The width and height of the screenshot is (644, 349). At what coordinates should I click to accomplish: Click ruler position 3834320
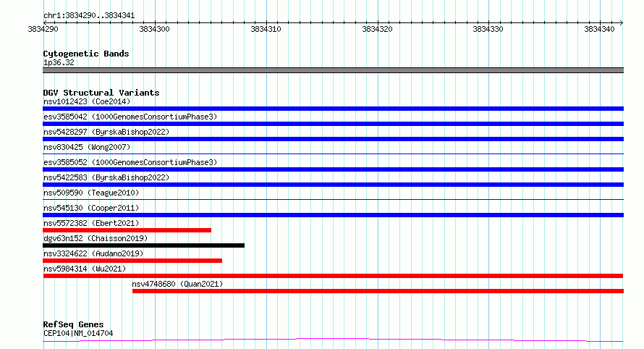[377, 29]
